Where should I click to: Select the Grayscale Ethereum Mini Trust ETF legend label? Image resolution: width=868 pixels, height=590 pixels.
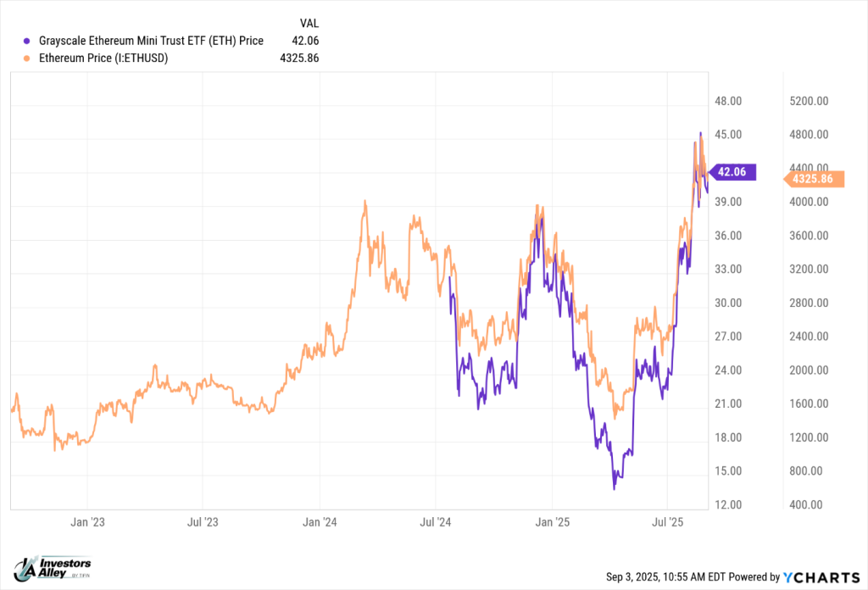[151, 41]
